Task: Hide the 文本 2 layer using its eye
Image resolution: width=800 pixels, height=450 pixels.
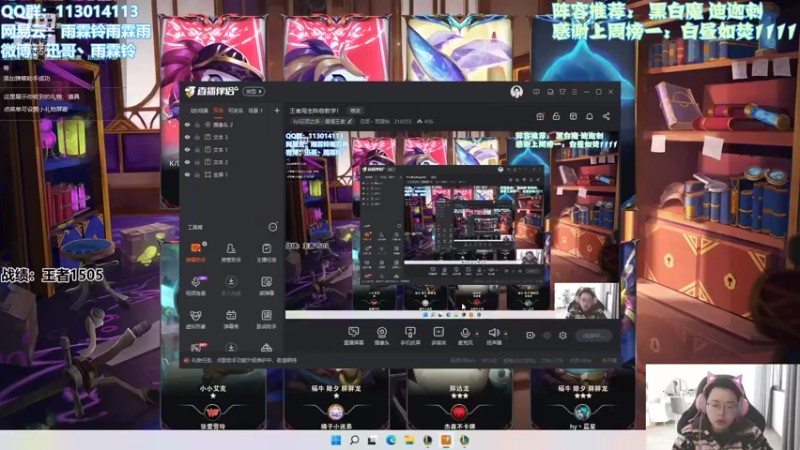Action: pyautogui.click(x=187, y=162)
